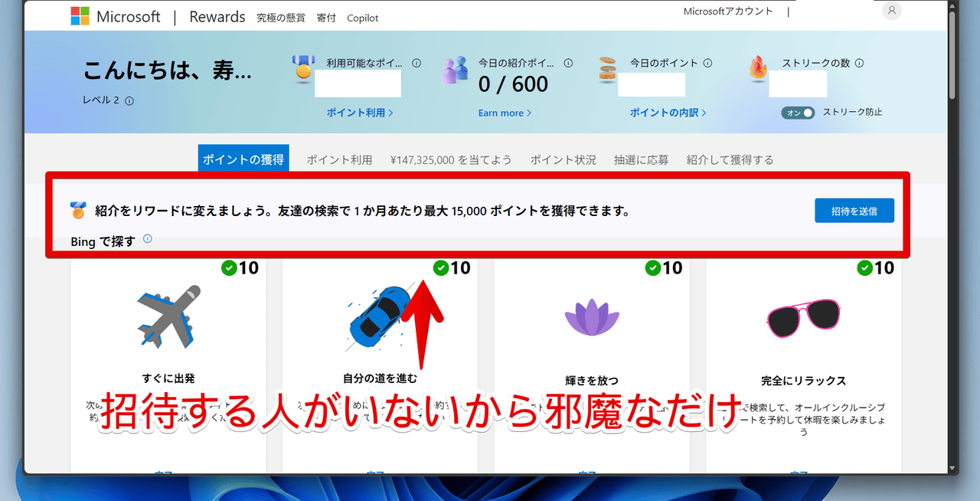Click the sunglasses icon on 完全にリラックス card
Screen dimensions: 980x501
click(803, 314)
